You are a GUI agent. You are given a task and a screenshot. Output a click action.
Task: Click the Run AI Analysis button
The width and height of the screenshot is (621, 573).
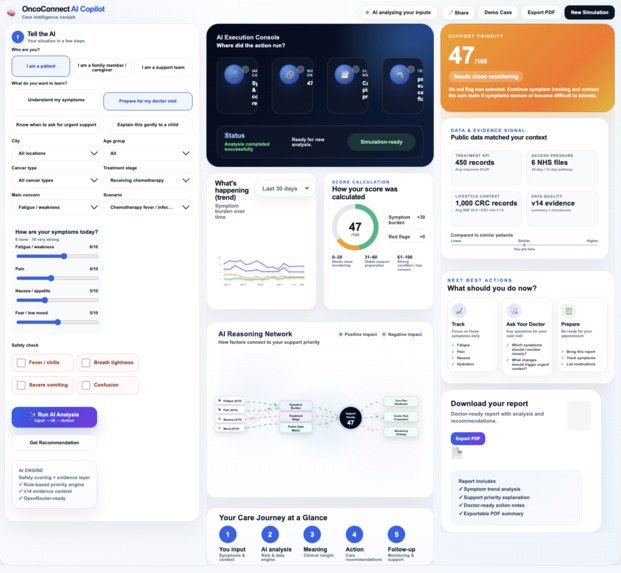tap(54, 417)
